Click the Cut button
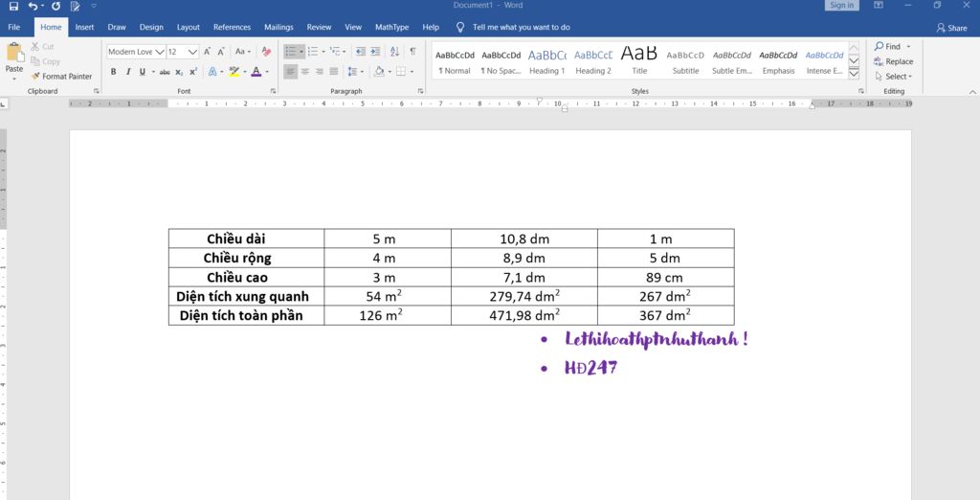This screenshot has width=980, height=500. pyautogui.click(x=42, y=46)
